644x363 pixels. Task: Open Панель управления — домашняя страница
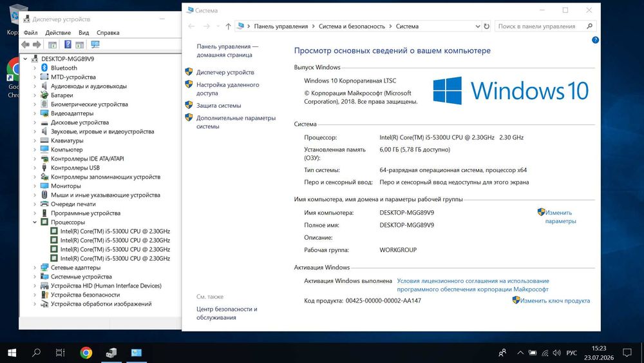227,50
